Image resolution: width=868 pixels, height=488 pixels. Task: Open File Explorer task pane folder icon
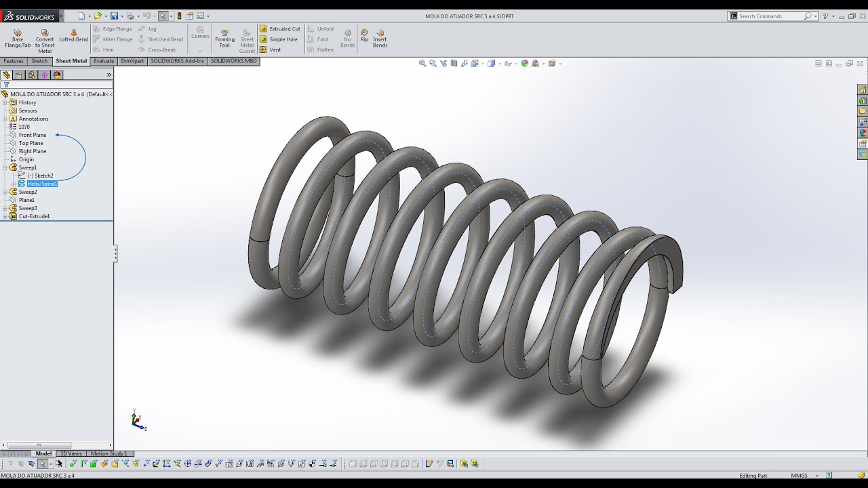tap(863, 111)
